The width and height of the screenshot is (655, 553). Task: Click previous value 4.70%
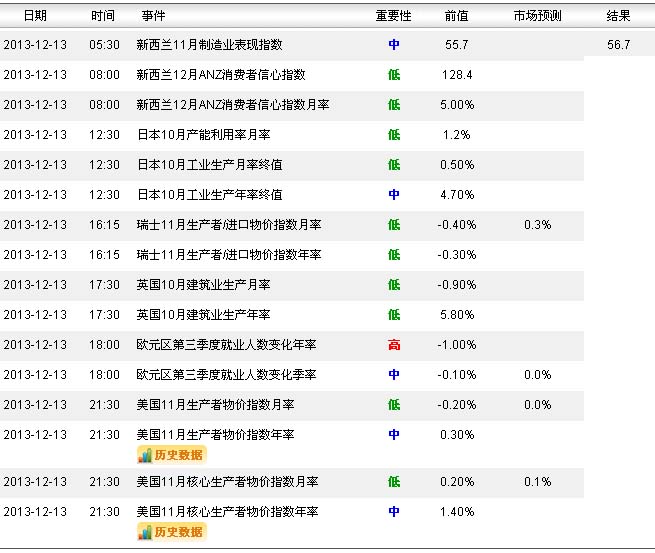click(457, 195)
